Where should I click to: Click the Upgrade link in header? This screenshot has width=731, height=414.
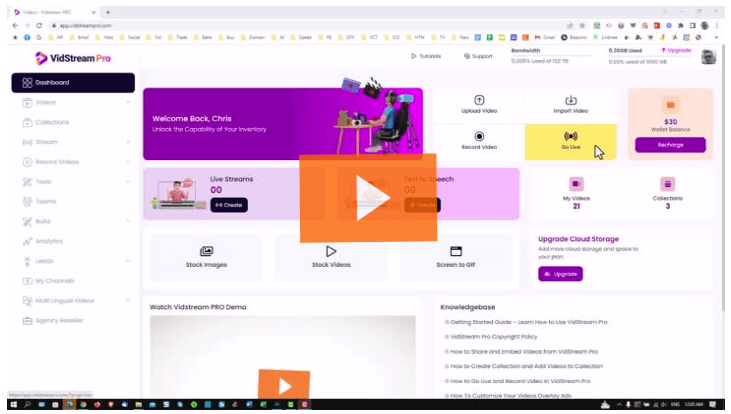point(676,50)
